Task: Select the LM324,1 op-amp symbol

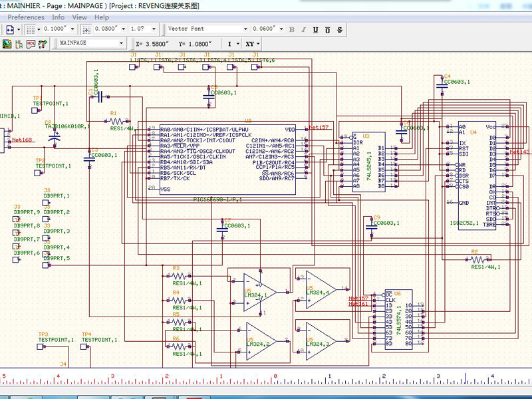Action: point(259,292)
